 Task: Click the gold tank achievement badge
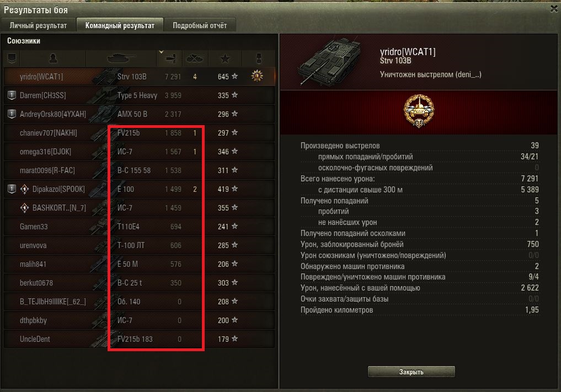click(x=419, y=111)
